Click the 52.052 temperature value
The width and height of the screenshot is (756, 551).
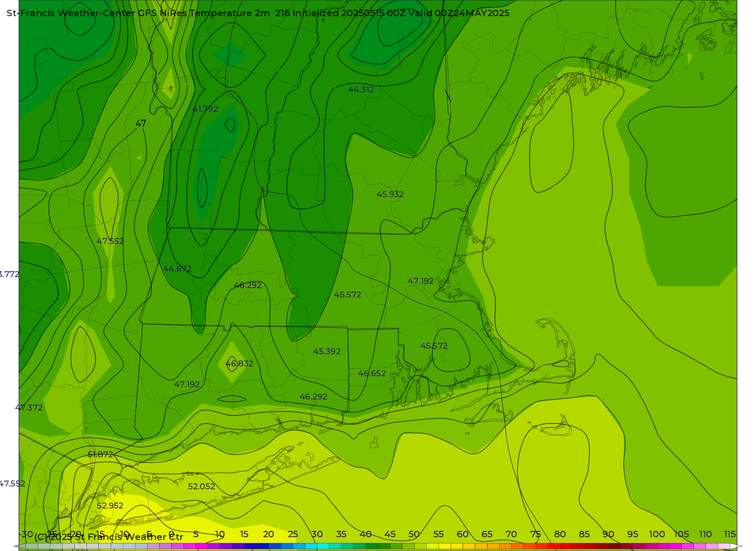pyautogui.click(x=202, y=486)
